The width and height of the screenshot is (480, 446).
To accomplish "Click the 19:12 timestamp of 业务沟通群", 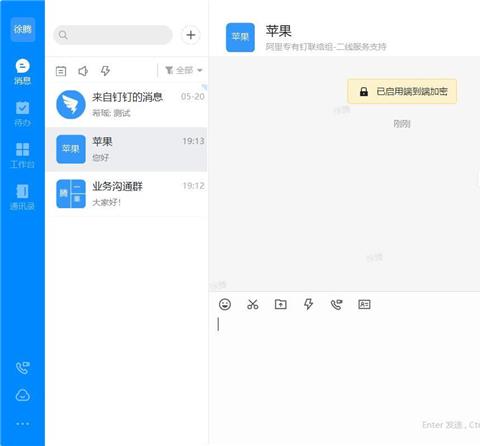I will tap(193, 186).
